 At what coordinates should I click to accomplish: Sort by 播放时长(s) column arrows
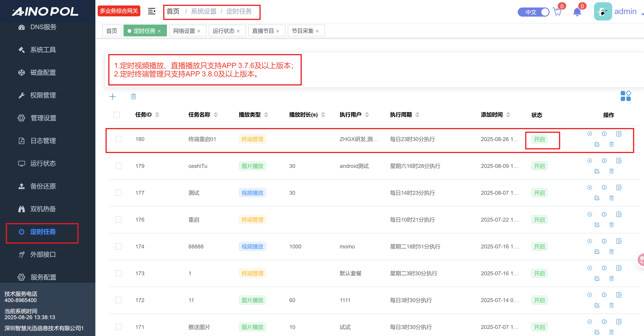coord(323,115)
